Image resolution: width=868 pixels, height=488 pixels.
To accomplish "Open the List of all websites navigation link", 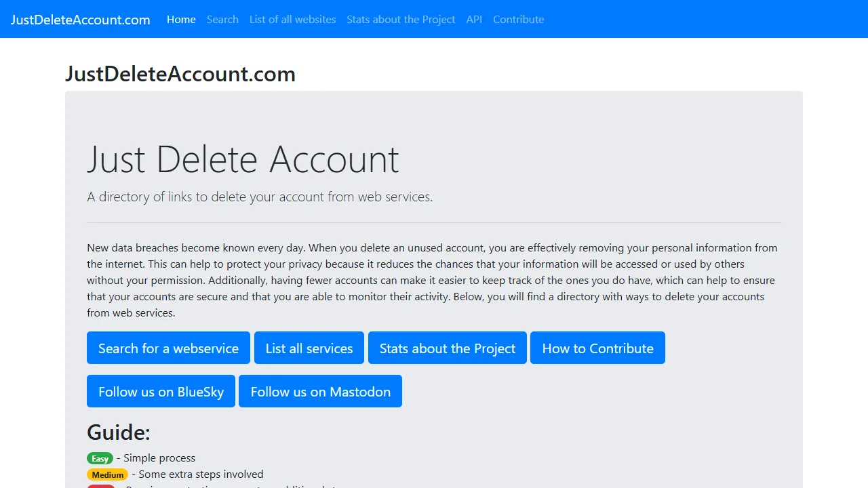I will tap(292, 20).
